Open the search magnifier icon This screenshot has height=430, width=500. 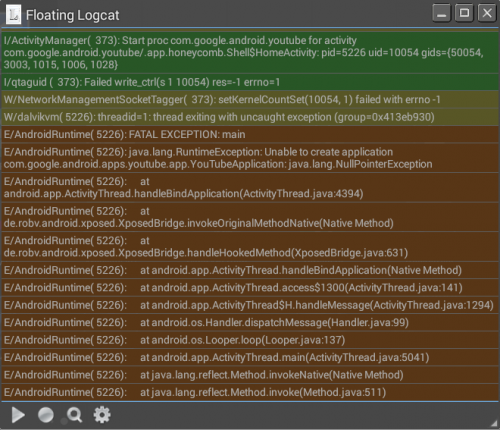pos(74,415)
